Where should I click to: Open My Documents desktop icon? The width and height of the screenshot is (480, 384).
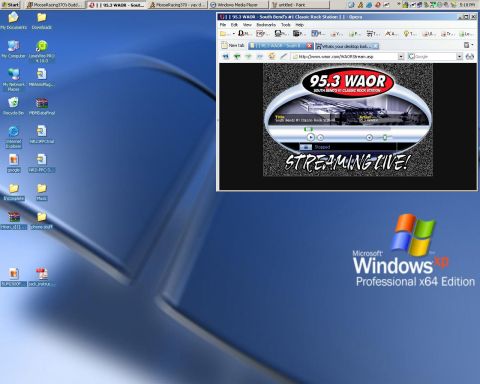(13, 21)
